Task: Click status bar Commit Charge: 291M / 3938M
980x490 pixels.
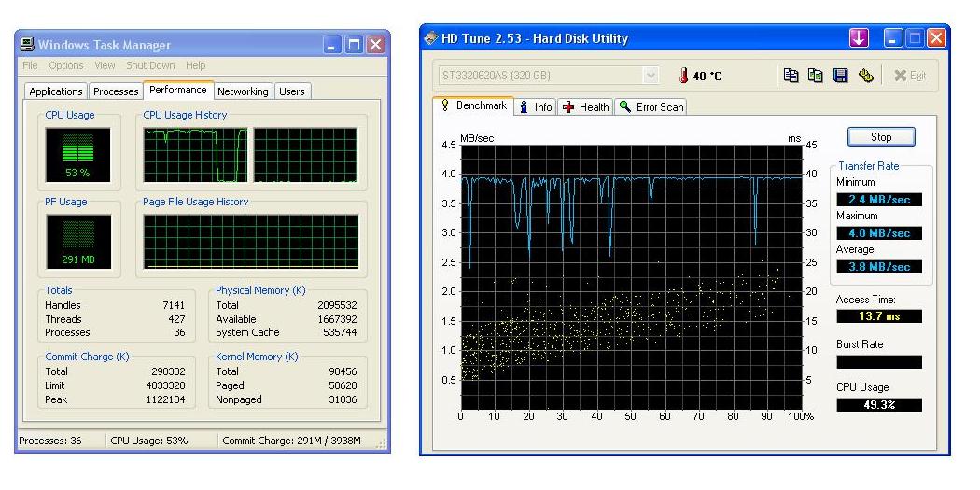Action: (x=292, y=441)
